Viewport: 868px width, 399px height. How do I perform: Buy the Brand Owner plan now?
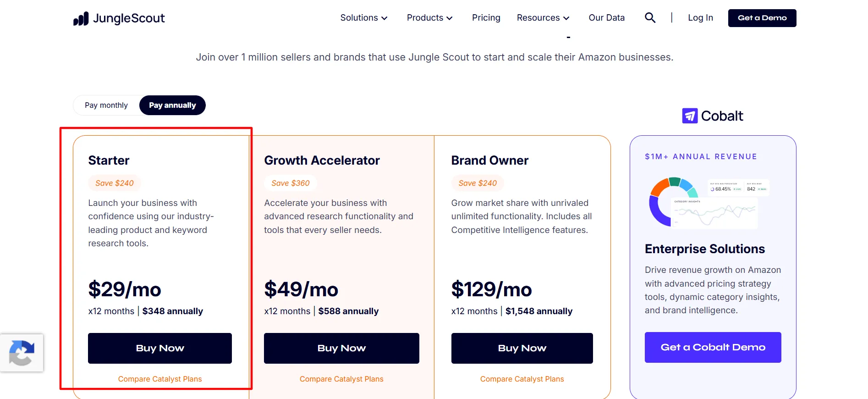(522, 348)
